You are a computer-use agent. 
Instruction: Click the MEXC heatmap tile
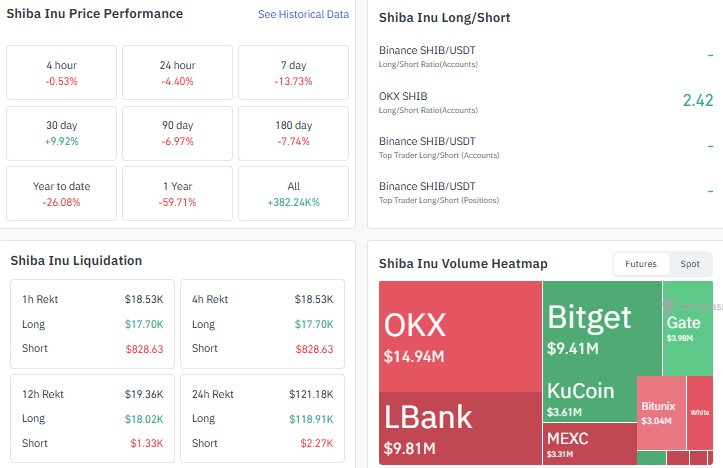coord(590,444)
